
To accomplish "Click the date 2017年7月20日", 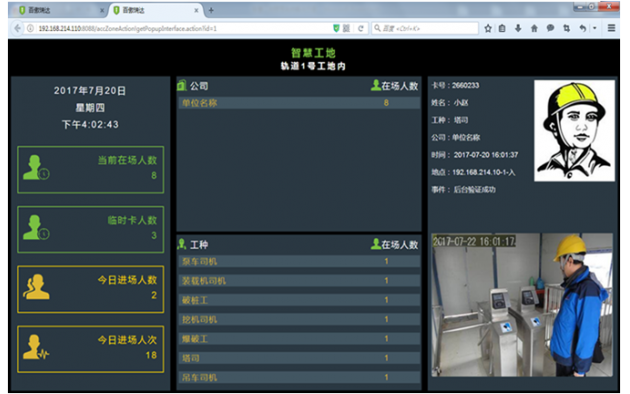I will point(90,90).
